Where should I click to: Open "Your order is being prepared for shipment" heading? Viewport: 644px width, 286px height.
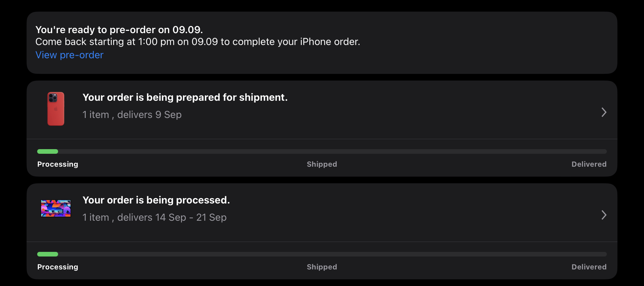tap(185, 97)
